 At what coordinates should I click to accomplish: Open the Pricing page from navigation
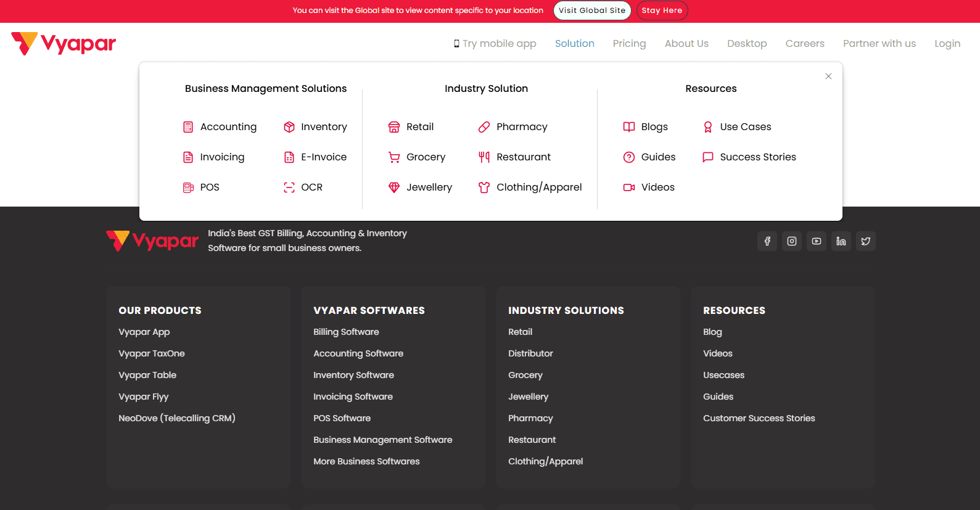pyautogui.click(x=630, y=44)
